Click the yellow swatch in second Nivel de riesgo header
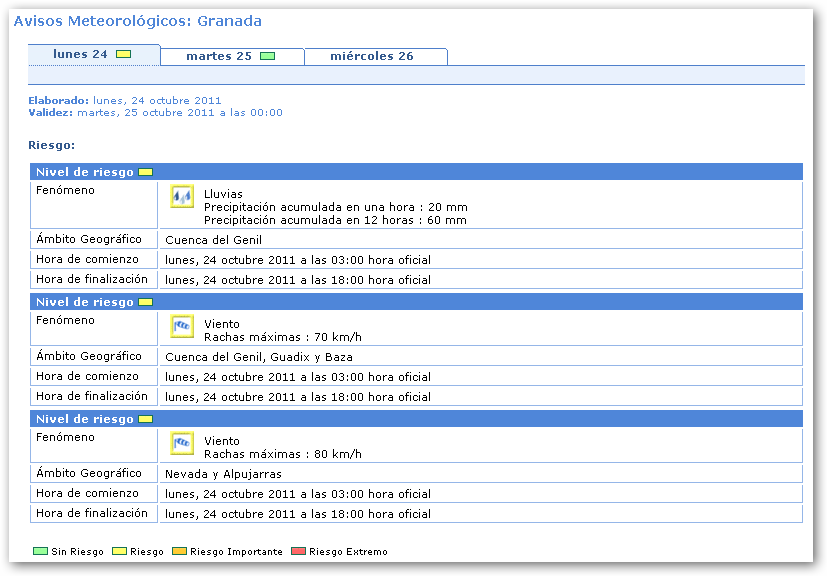Screen dimensions: 827x576 tap(145, 302)
